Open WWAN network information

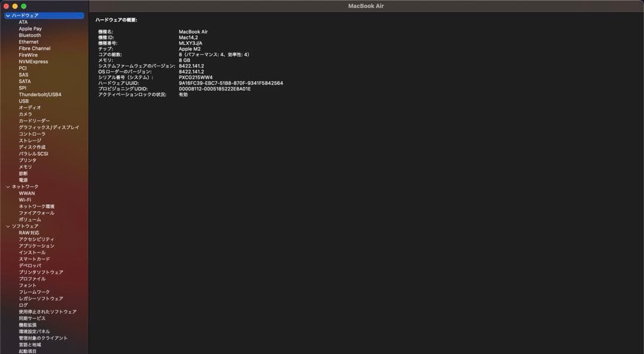pos(27,193)
